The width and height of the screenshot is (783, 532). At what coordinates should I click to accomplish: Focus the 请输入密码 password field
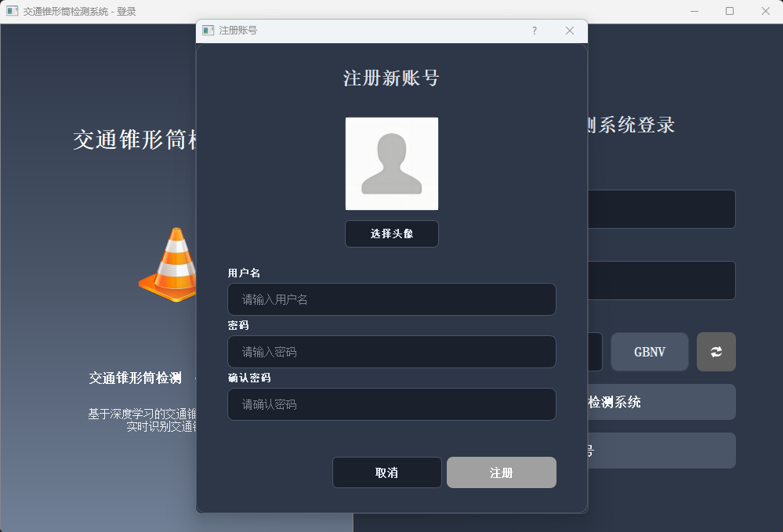[391, 352]
